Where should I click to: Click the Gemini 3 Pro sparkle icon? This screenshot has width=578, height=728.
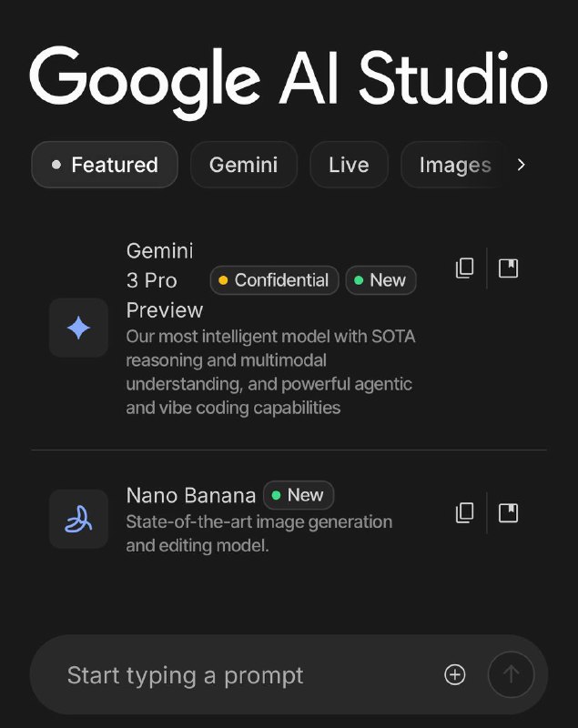(x=78, y=328)
